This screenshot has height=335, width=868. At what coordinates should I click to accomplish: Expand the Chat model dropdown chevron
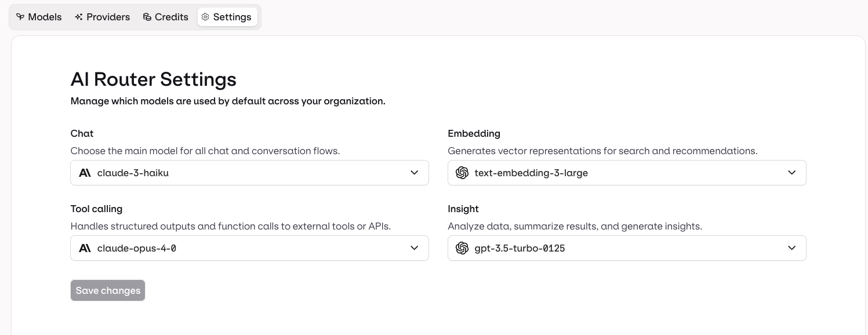tap(414, 173)
